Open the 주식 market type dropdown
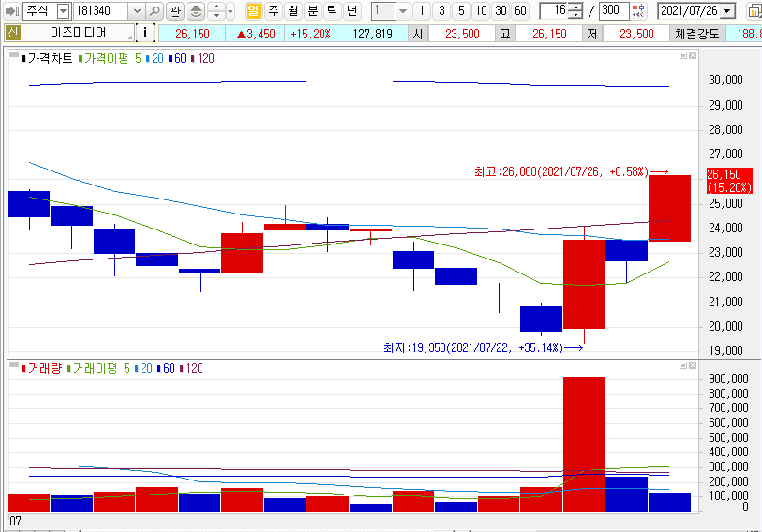Viewport: 762px width, 532px height. click(63, 10)
